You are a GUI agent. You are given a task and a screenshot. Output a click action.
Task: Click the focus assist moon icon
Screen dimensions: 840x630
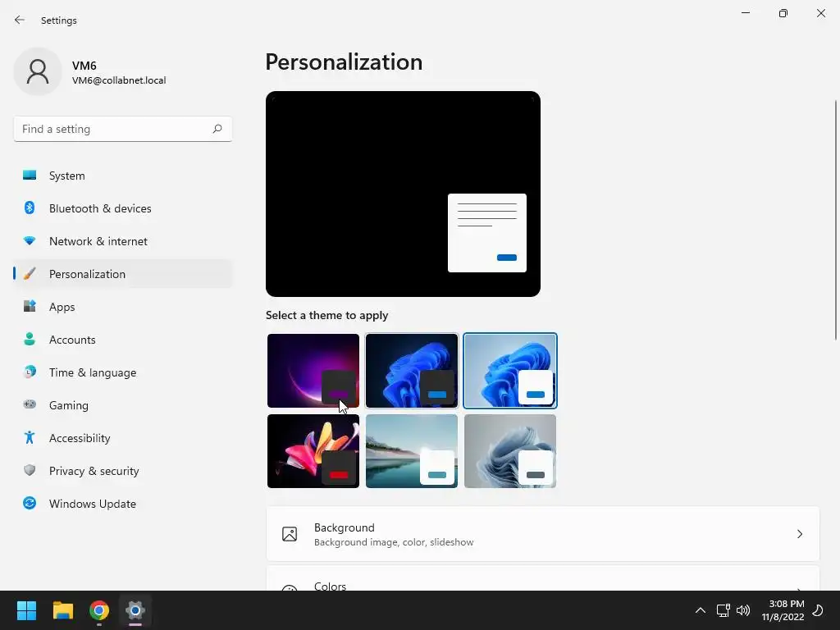(x=818, y=610)
